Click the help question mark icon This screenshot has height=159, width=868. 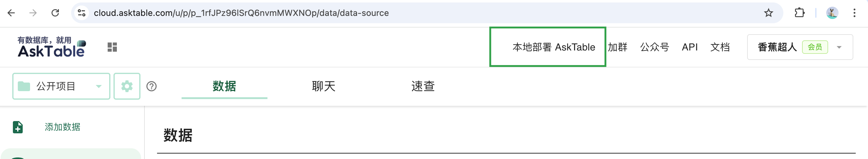tap(152, 87)
